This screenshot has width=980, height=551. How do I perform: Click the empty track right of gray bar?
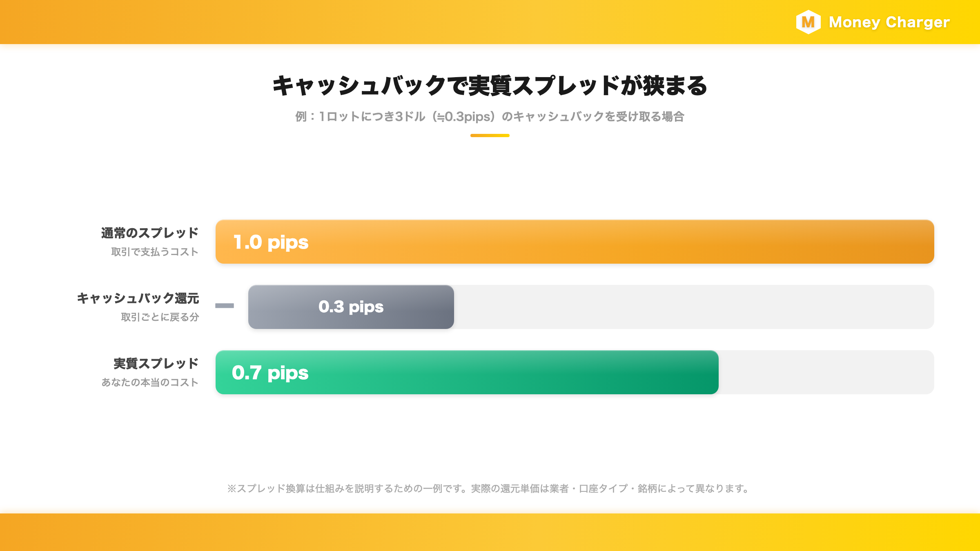coord(694,307)
